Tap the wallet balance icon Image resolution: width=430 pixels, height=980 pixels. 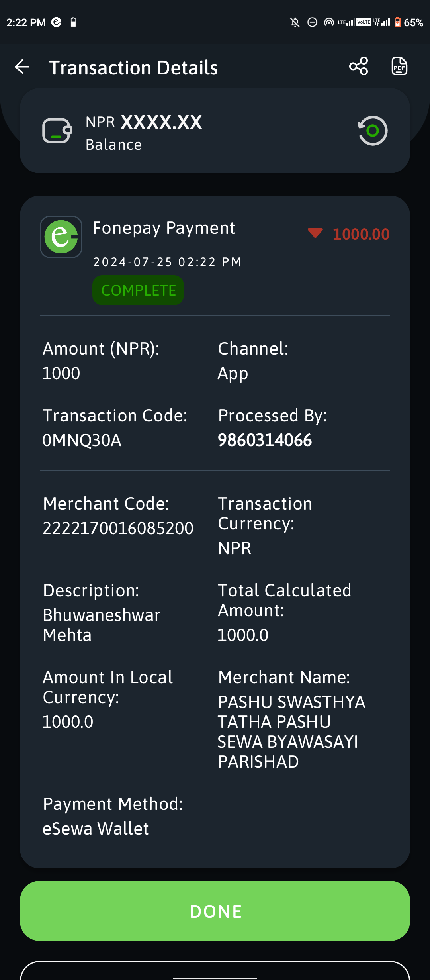point(57,131)
